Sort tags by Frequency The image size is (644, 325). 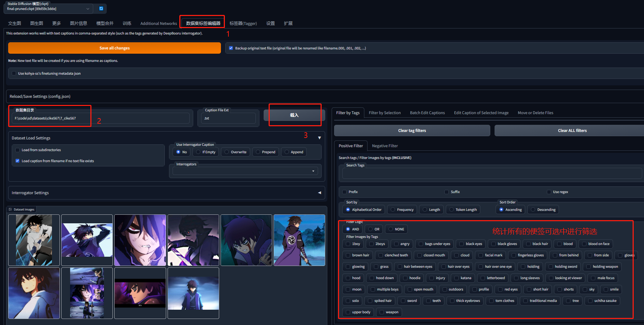click(402, 209)
